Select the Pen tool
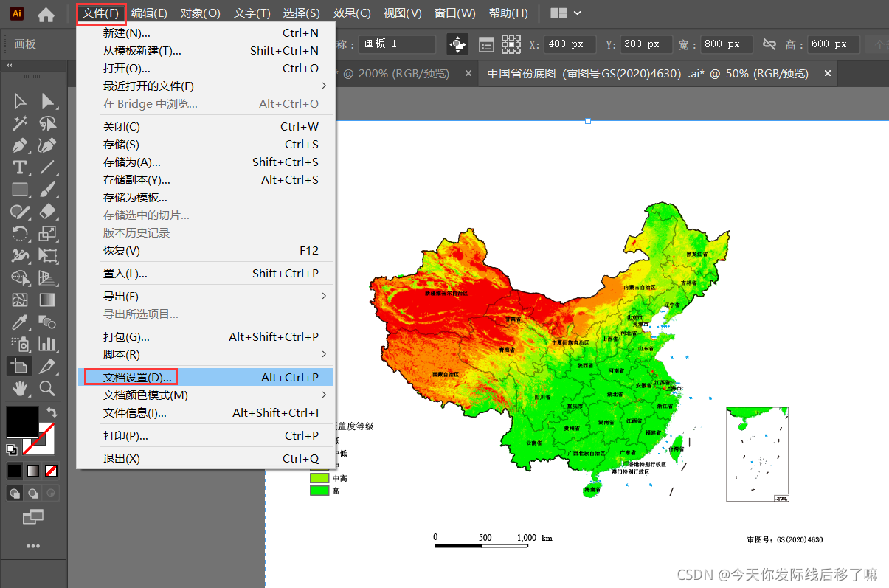 coord(20,145)
